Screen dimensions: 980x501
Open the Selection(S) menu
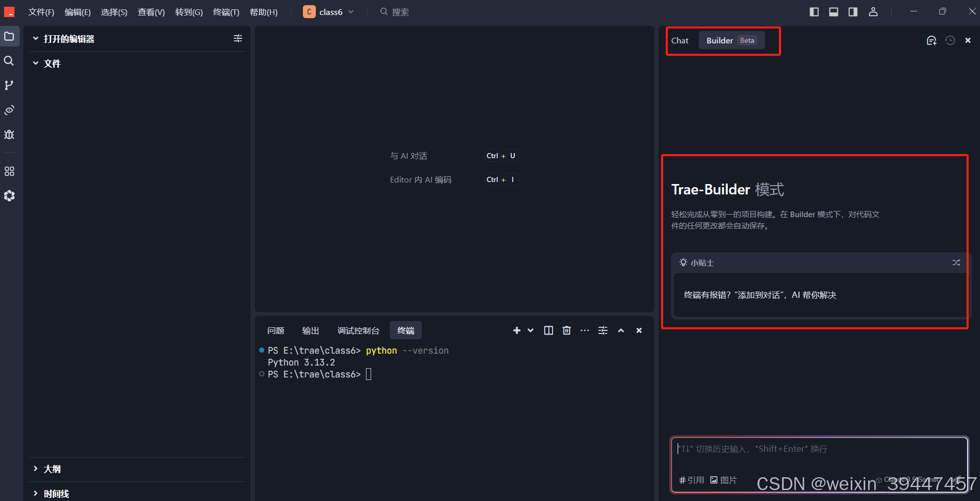pos(114,11)
